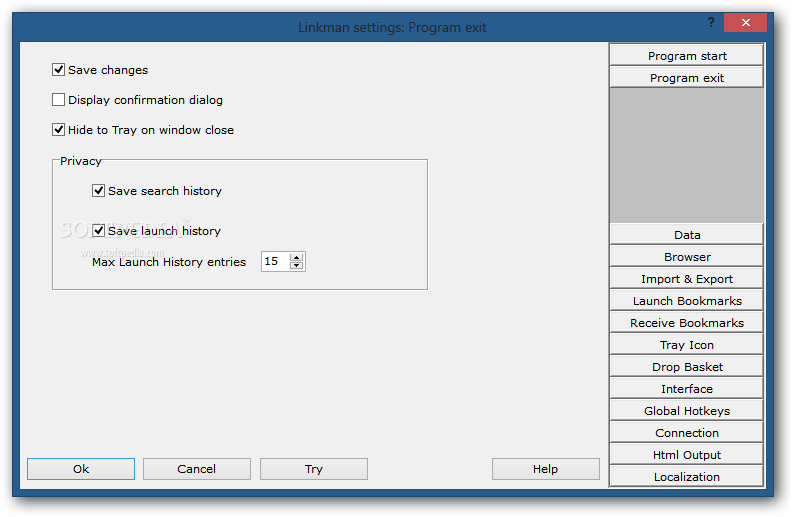The image size is (794, 517).
Task: Open the Program start settings page
Action: (x=687, y=56)
